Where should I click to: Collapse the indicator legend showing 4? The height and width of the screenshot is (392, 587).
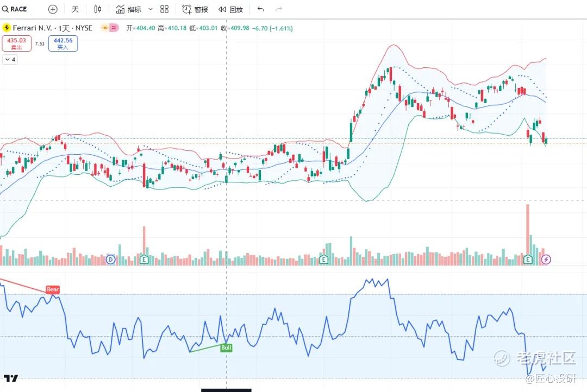10,60
